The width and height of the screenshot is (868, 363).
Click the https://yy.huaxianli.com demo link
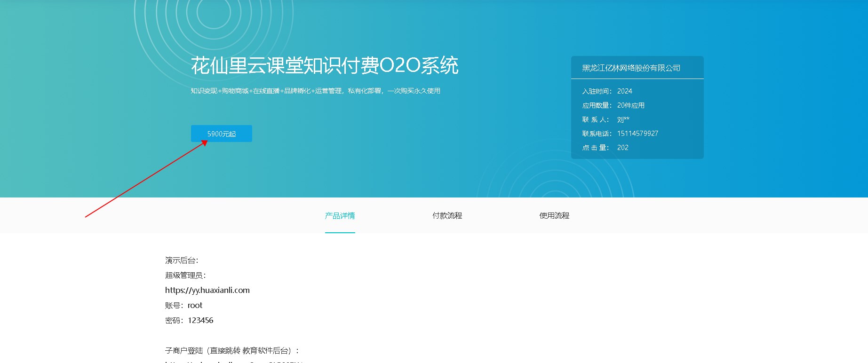tap(207, 290)
